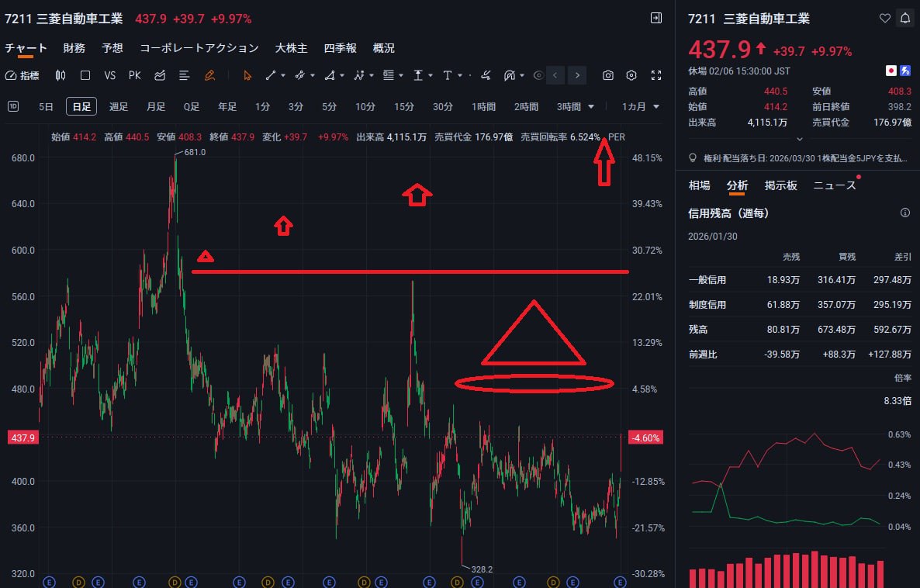Open the triangle shape tool dropdown arrow
The width and height of the screenshot is (920, 588).
tap(342, 76)
